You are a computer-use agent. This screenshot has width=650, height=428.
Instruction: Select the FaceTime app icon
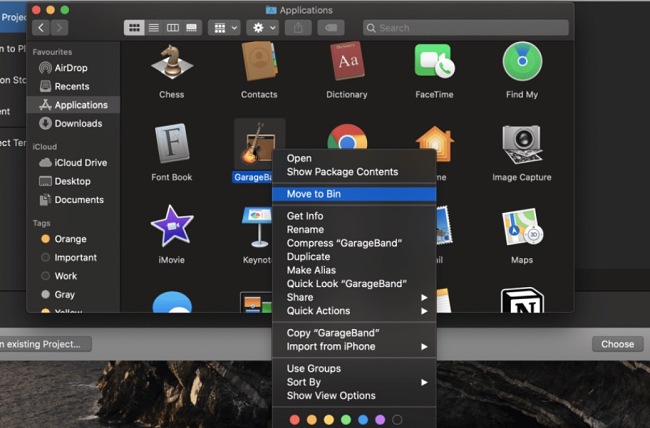(434, 61)
